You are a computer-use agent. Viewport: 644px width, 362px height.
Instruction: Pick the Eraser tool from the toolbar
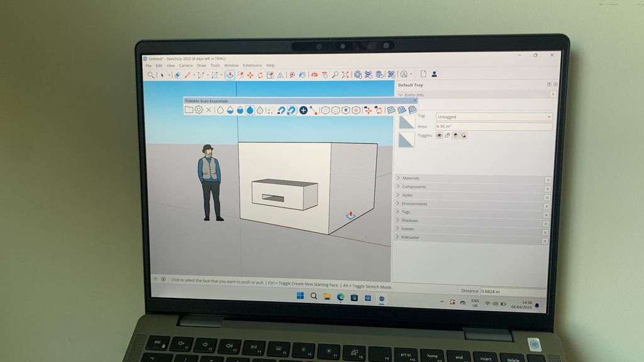(177, 75)
